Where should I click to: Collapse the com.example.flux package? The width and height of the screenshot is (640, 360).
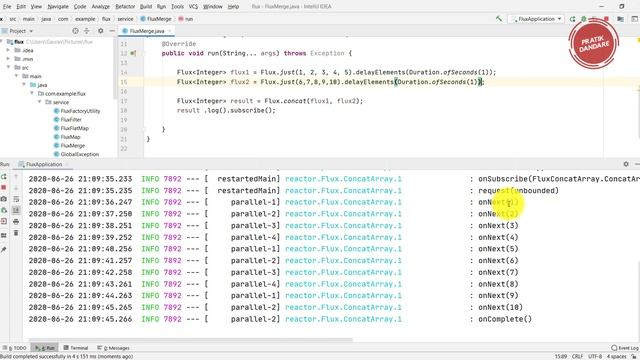coord(32,93)
